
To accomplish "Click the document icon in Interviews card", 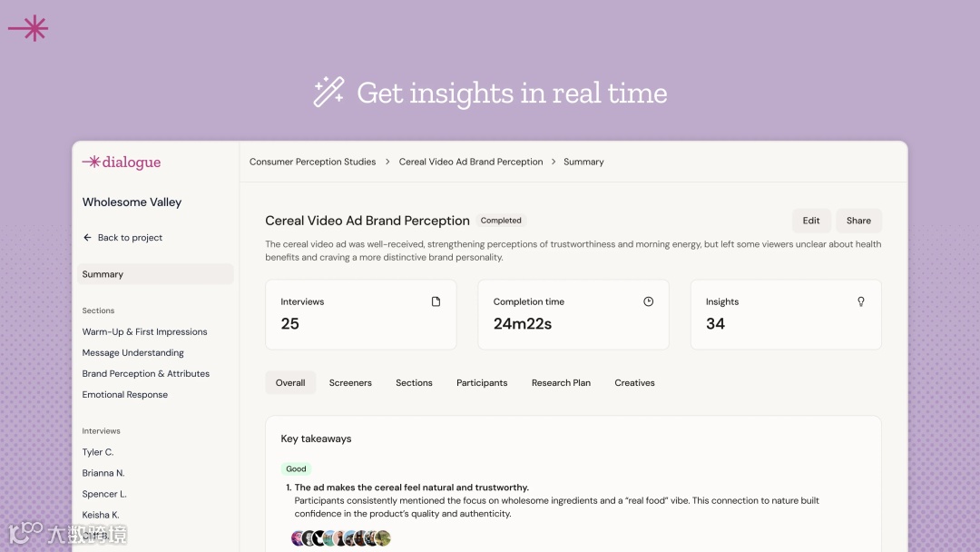I will (x=436, y=301).
